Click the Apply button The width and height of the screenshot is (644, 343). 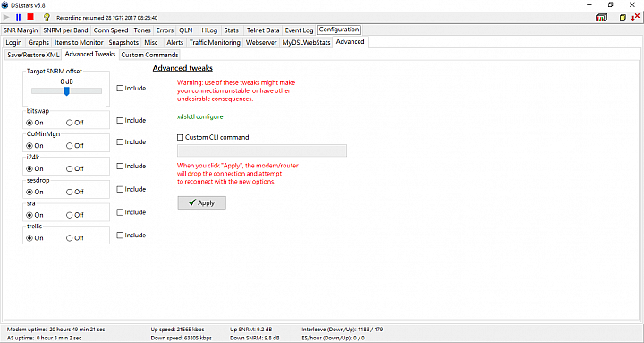point(201,202)
